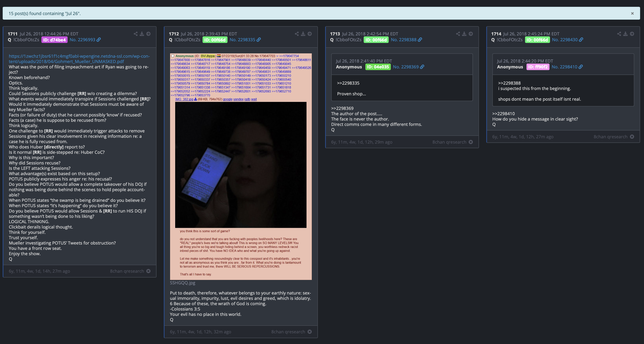Click '-Colossians 3:5' line in post 1712
This screenshot has width=644, height=344.
185,309
